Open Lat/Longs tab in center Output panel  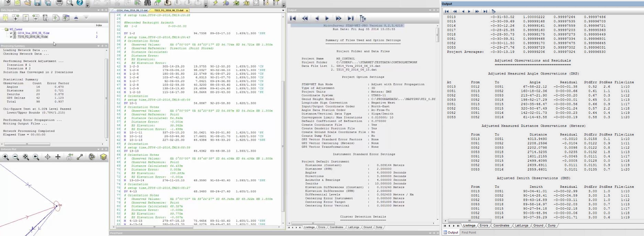(353, 227)
